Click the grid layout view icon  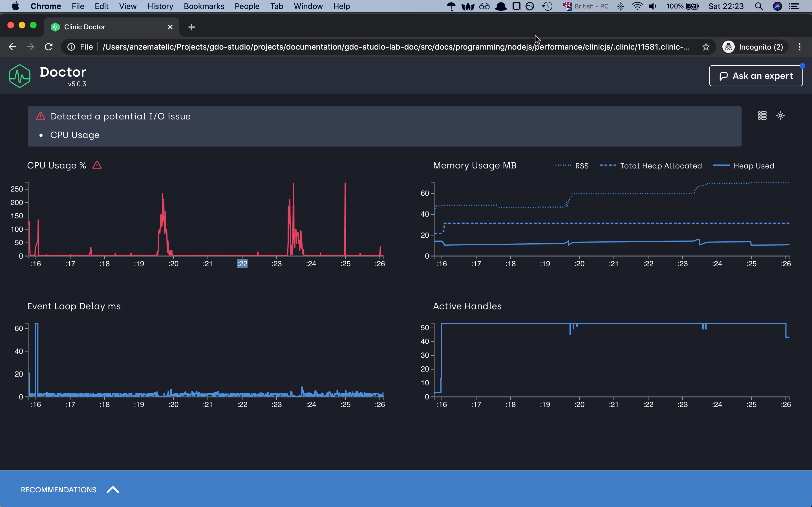pos(762,116)
